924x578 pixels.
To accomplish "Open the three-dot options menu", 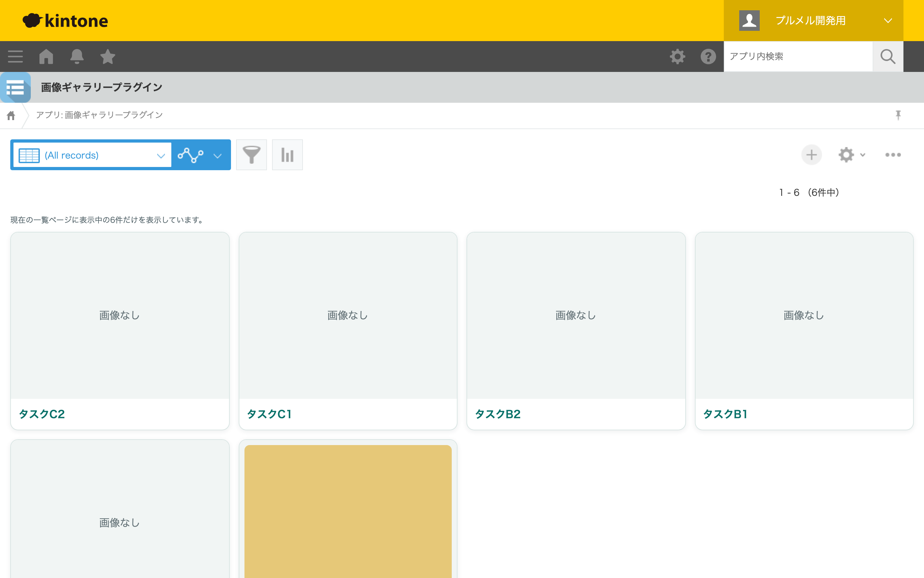I will [x=893, y=155].
